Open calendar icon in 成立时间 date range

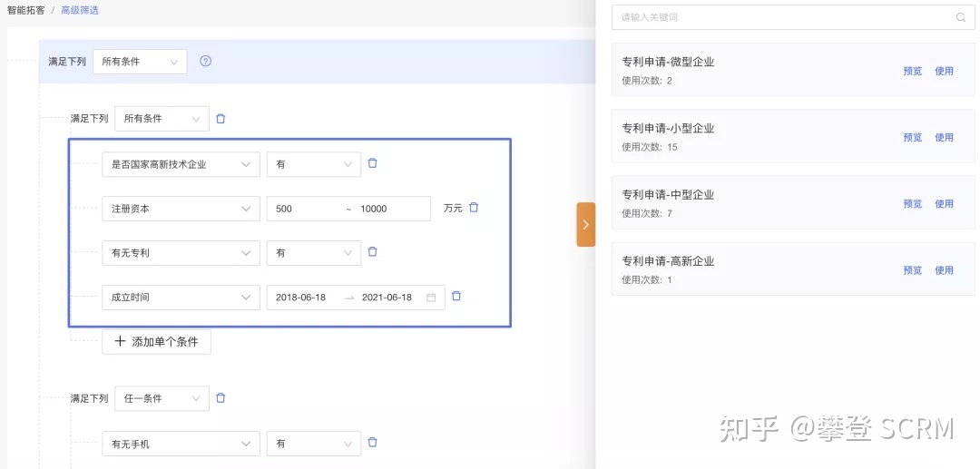click(431, 298)
